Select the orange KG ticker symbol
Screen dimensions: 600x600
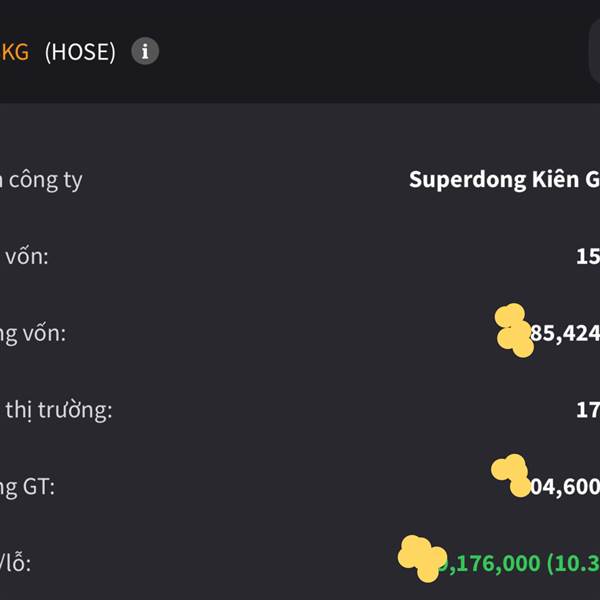point(15,52)
